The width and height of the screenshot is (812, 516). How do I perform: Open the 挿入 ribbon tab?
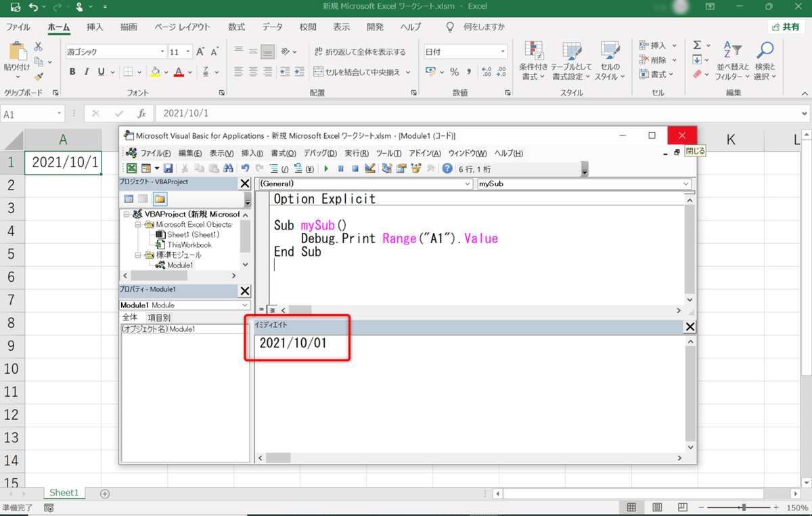click(x=95, y=27)
